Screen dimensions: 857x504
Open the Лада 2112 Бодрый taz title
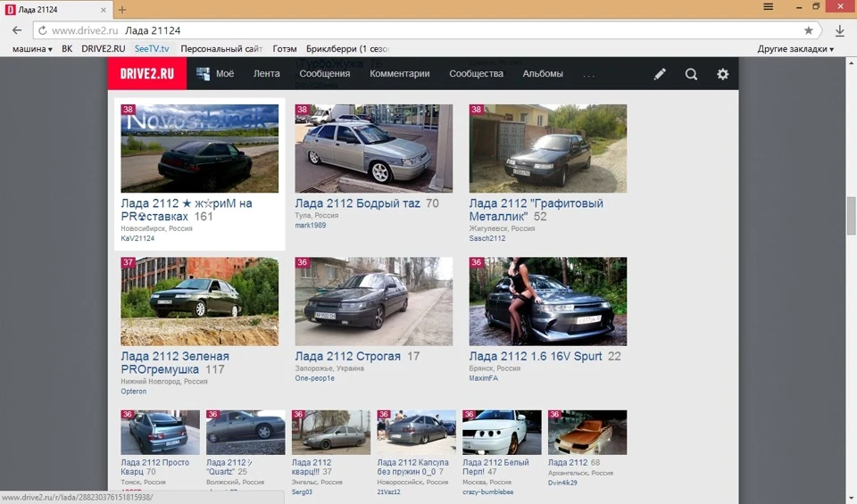[x=357, y=203]
